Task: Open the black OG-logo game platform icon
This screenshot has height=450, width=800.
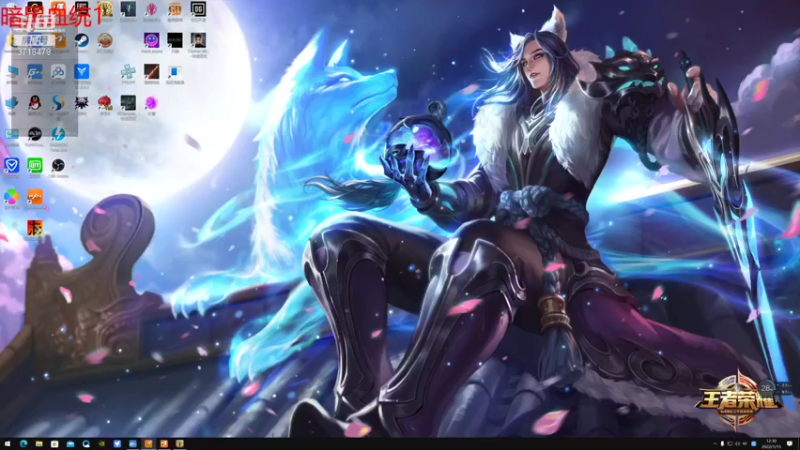Action: coord(198,9)
